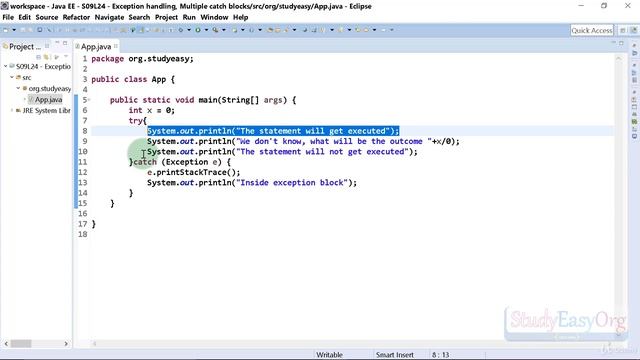
Task: Open the Project menu
Action: (x=167, y=17)
